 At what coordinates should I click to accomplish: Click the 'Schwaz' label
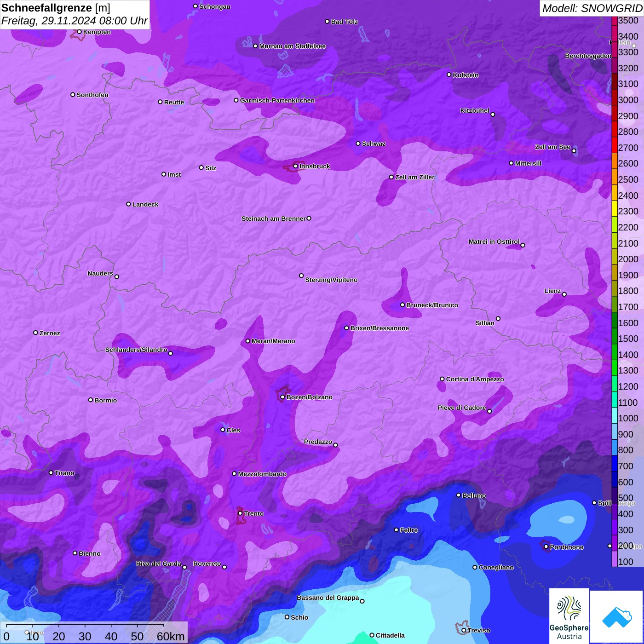click(x=374, y=144)
